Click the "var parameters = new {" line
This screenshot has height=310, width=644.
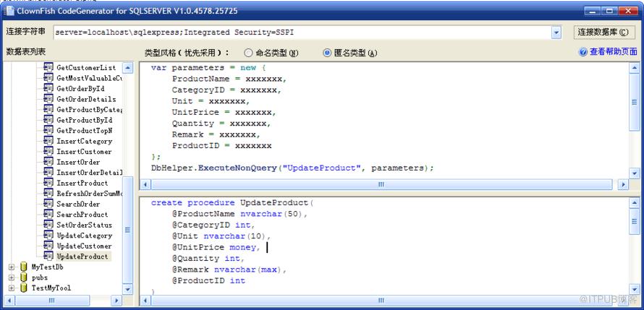pos(208,68)
